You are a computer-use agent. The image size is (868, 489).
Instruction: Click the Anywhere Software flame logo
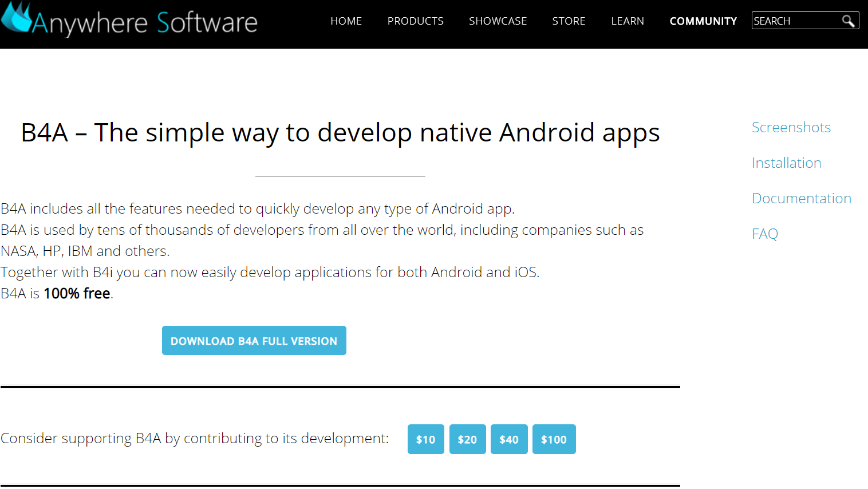point(14,19)
